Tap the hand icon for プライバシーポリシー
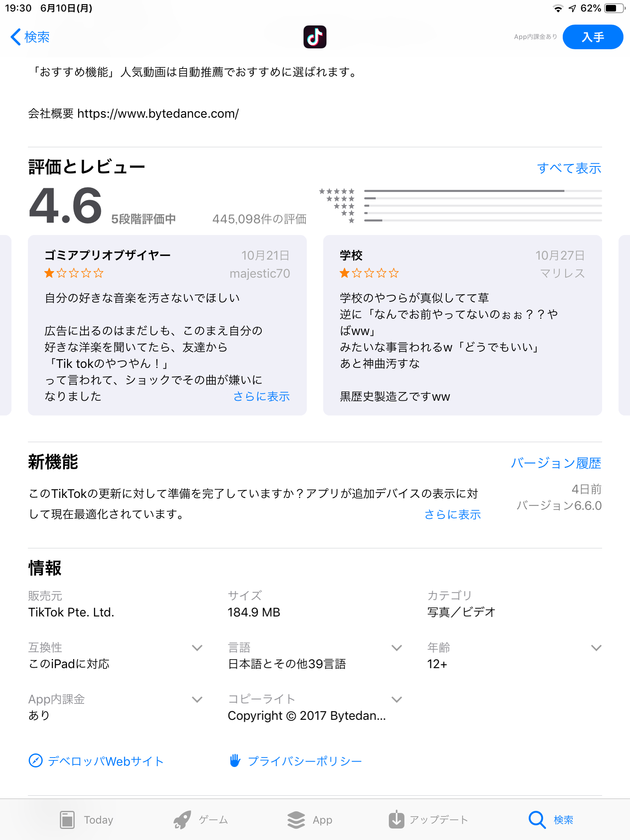 pyautogui.click(x=235, y=761)
